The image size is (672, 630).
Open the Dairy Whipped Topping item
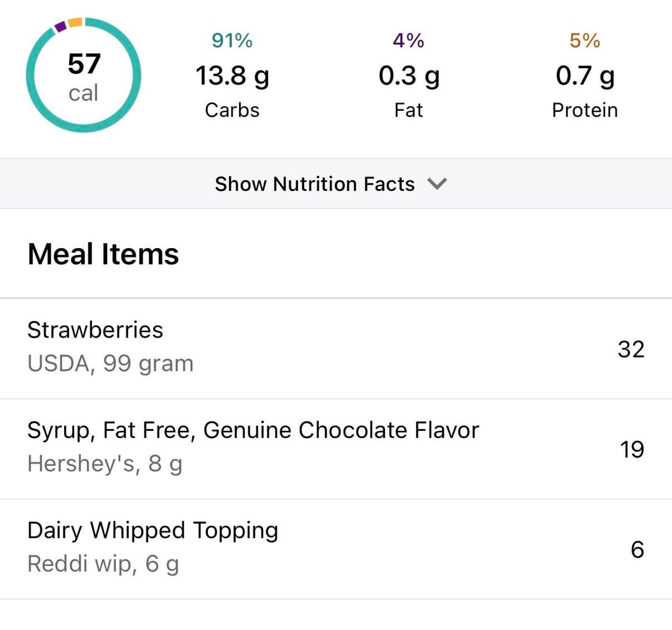(x=152, y=530)
